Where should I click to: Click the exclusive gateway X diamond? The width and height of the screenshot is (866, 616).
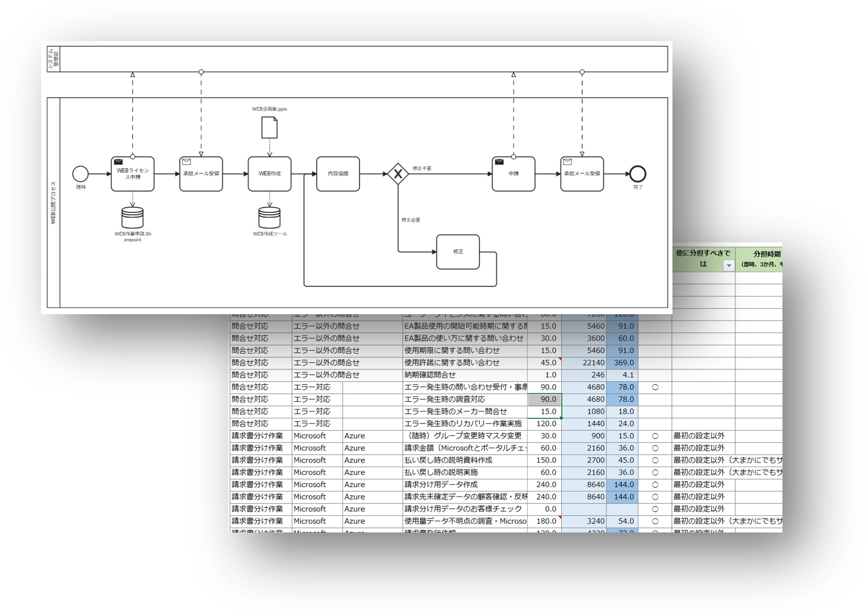tap(398, 174)
